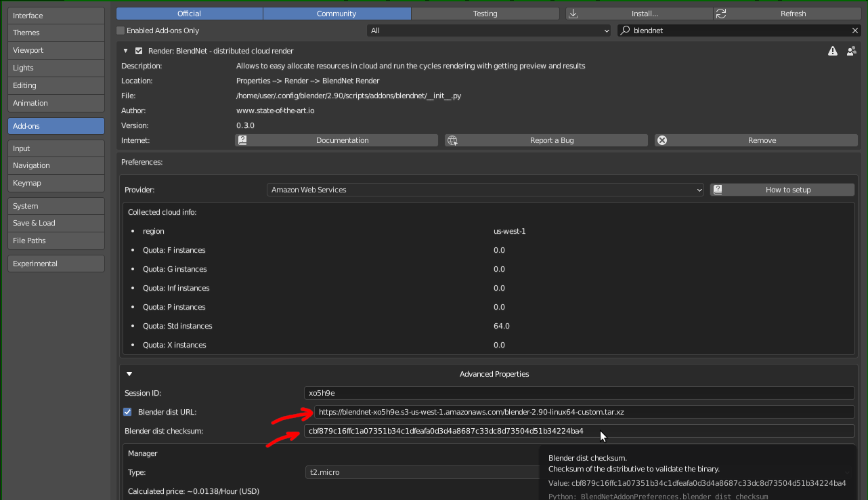Click the Quota: F instances label
Image resolution: width=868 pixels, height=500 pixels.
pyautogui.click(x=174, y=250)
